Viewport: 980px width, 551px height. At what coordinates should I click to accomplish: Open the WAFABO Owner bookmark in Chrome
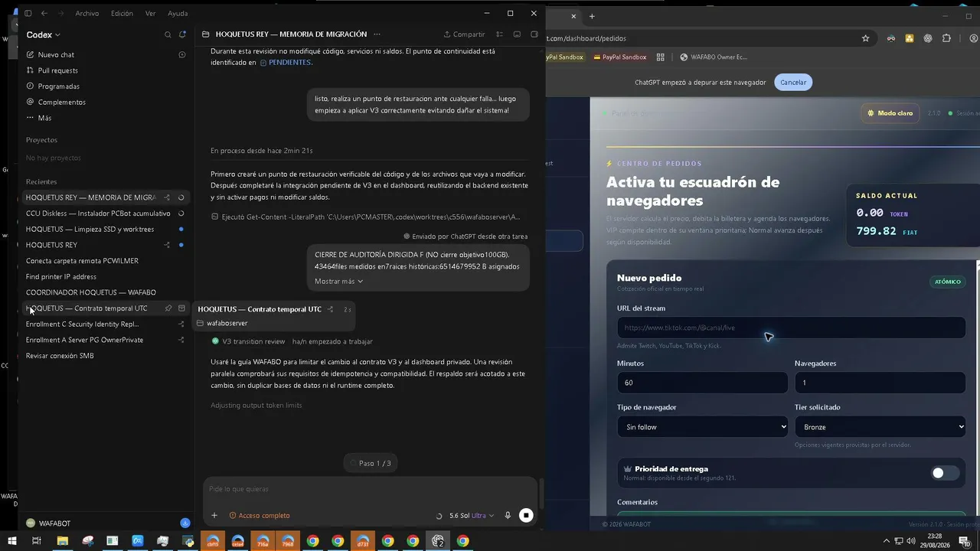(713, 57)
